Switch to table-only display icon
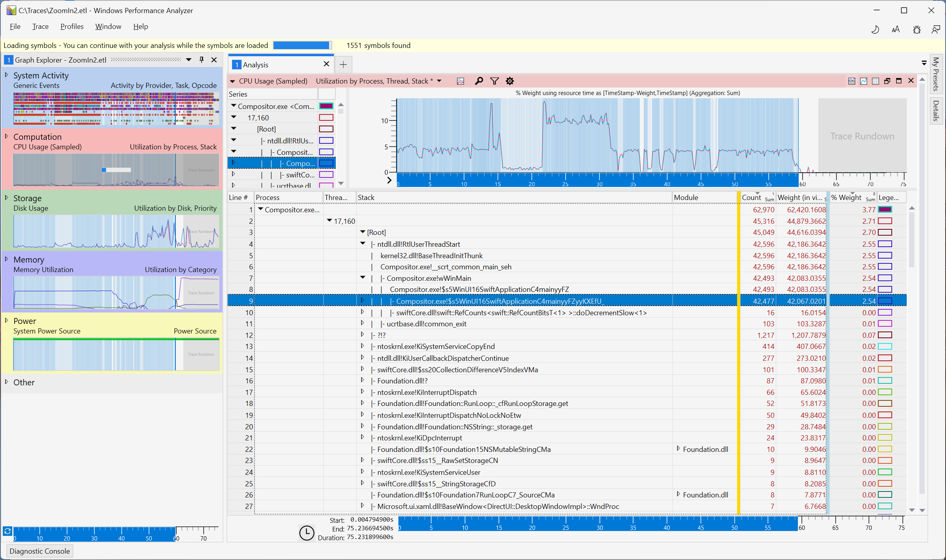Screen dimensions: 946x560 point(876,81)
